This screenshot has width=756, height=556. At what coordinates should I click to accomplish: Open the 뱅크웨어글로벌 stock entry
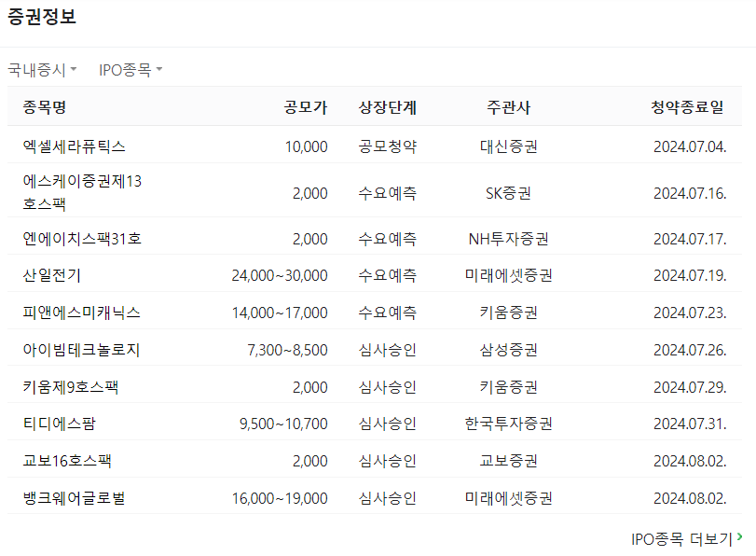75,498
